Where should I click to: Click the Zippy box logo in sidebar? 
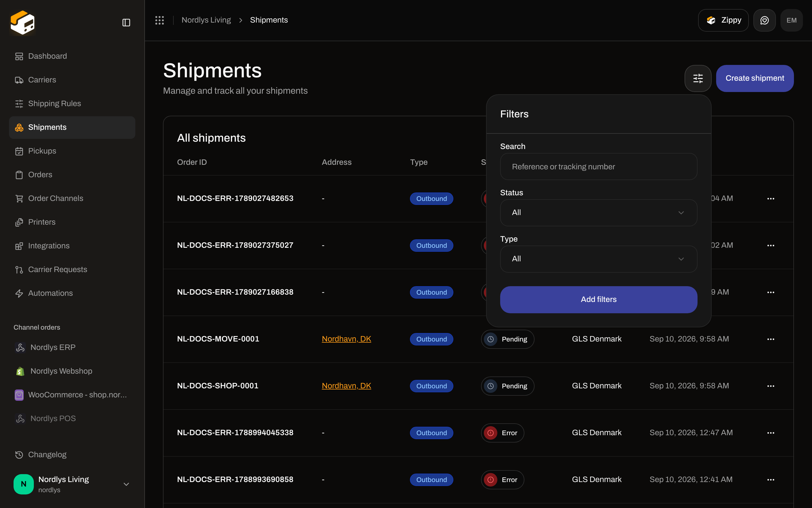pyautogui.click(x=23, y=23)
